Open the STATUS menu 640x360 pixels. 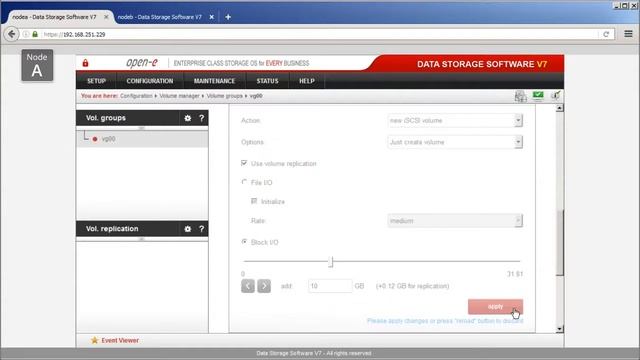(x=267, y=81)
